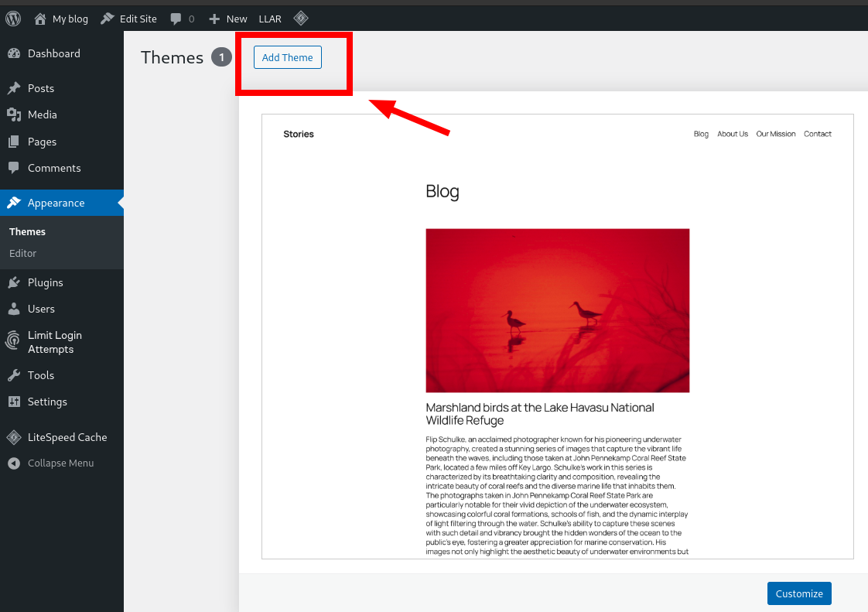868x612 pixels.
Task: Click the red marshland birds photo
Action: (556, 310)
